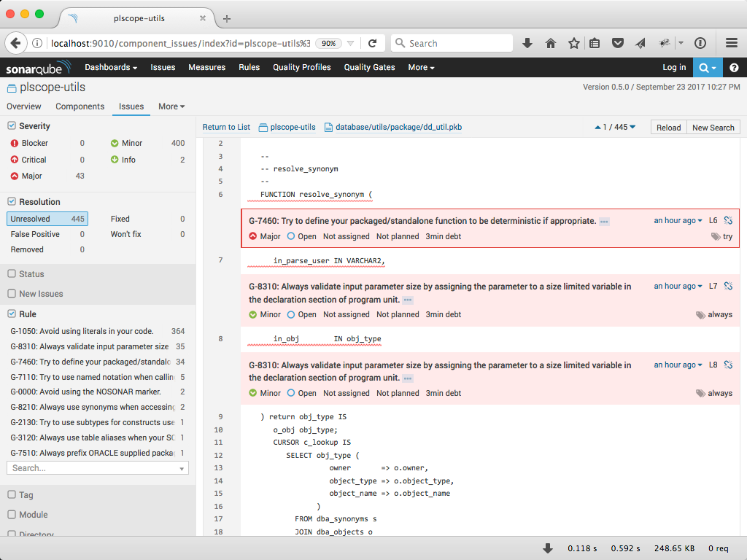Open SonarQube search magnifier button
The width and height of the screenshot is (747, 560).
click(708, 68)
